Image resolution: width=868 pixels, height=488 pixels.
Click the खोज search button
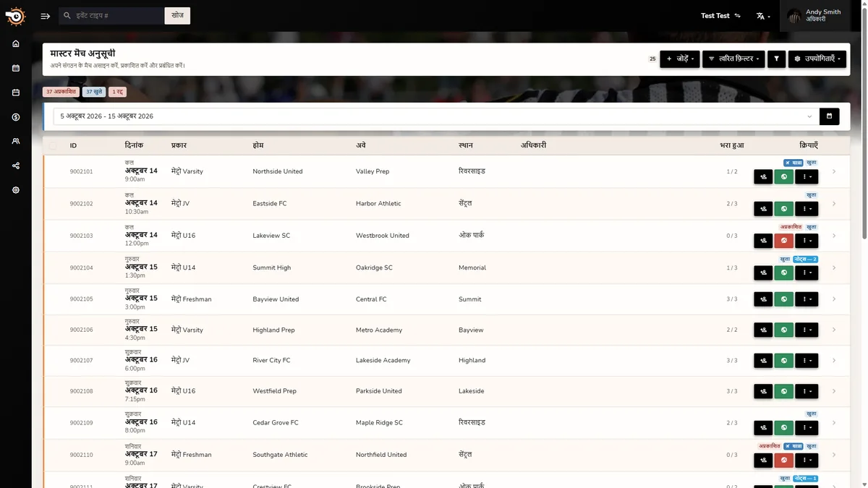click(177, 16)
